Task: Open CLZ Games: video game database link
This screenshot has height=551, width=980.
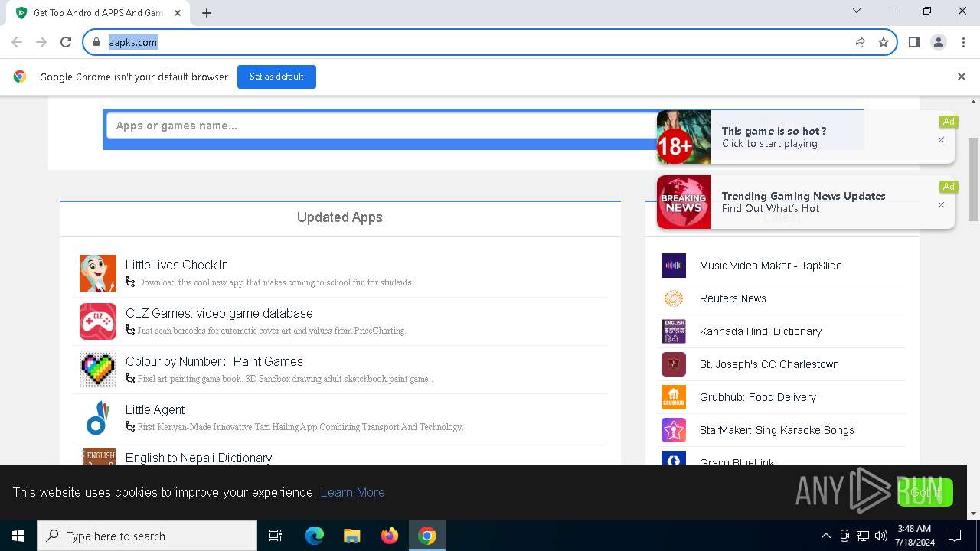Action: [219, 313]
